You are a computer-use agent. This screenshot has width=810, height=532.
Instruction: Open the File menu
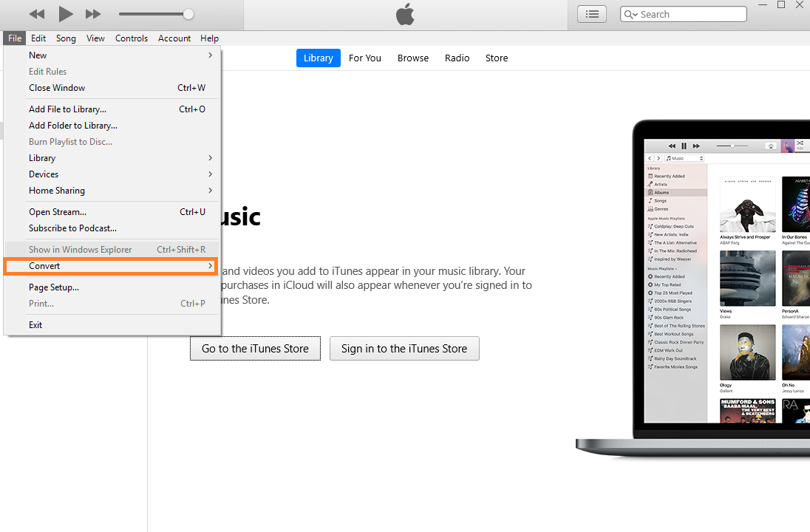(x=15, y=38)
